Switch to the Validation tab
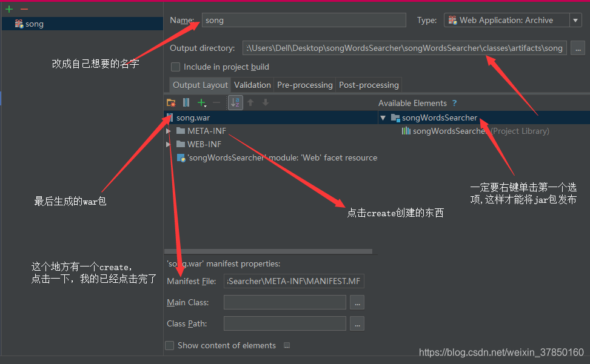Viewport: 590px width, 364px height. coord(252,85)
